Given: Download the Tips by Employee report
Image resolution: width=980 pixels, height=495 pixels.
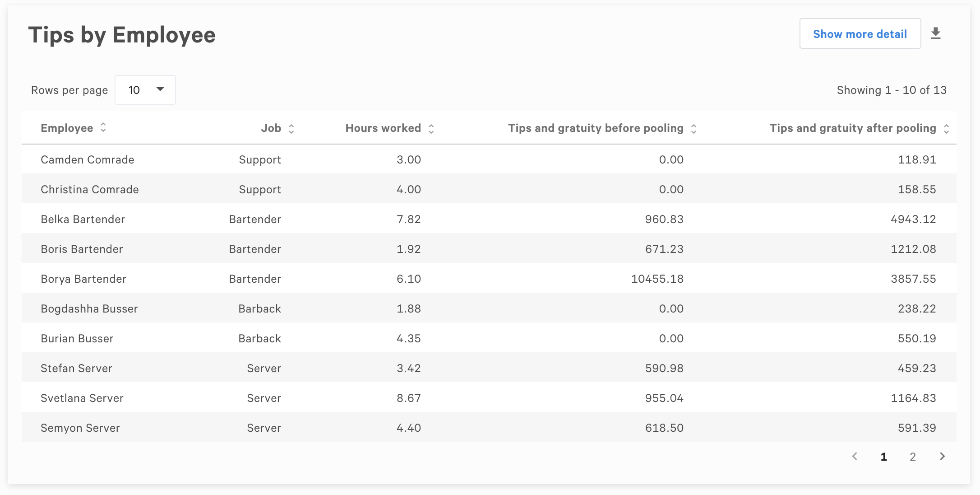Looking at the screenshot, I should pos(936,33).
